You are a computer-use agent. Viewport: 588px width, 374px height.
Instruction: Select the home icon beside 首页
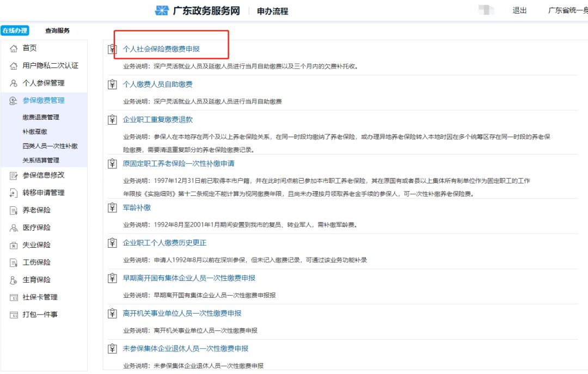(13, 48)
